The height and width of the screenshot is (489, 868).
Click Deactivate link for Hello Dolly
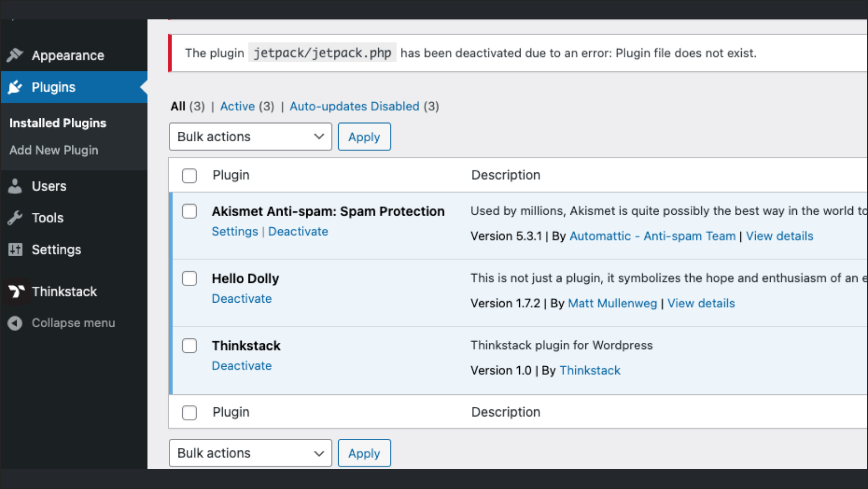[x=241, y=298]
